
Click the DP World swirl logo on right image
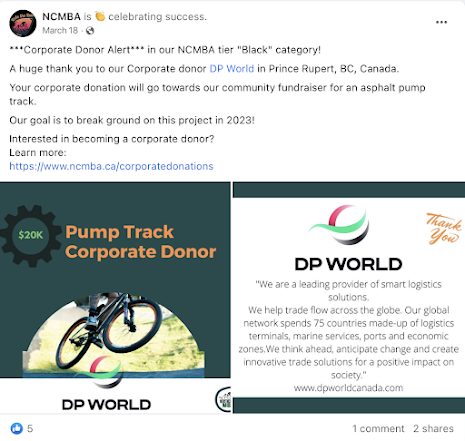pos(340,225)
